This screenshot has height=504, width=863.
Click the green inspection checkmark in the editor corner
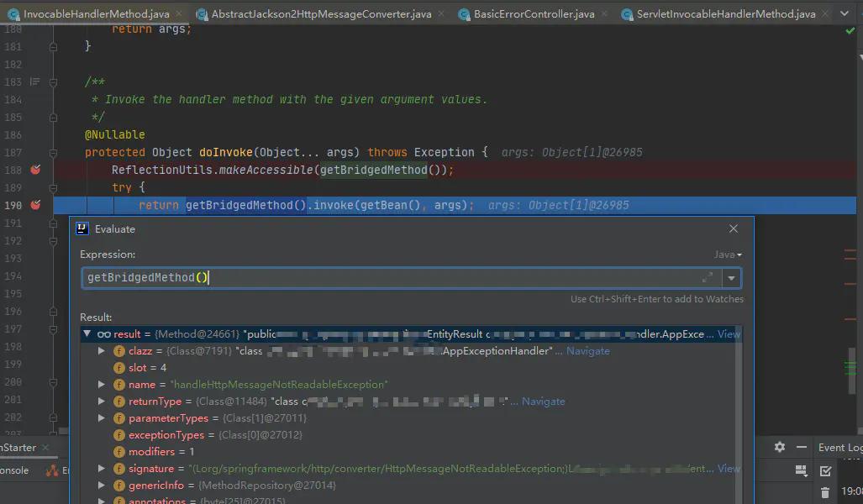coord(850,31)
